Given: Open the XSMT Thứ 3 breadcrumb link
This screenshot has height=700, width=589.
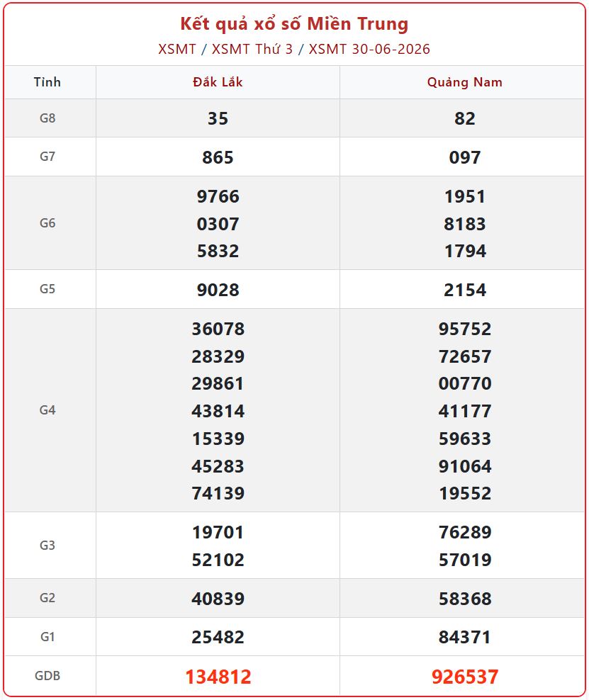Looking at the screenshot, I should click(x=252, y=49).
